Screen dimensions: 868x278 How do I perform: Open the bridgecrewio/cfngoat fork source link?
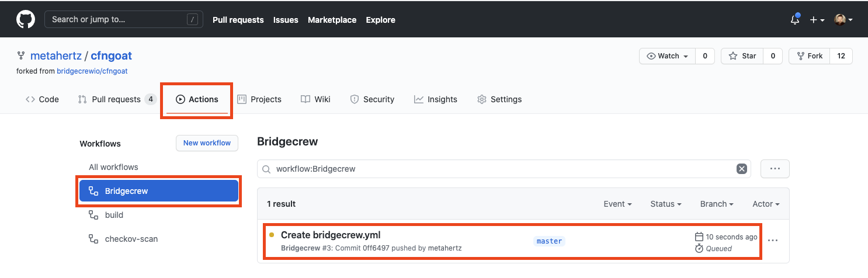pos(92,71)
